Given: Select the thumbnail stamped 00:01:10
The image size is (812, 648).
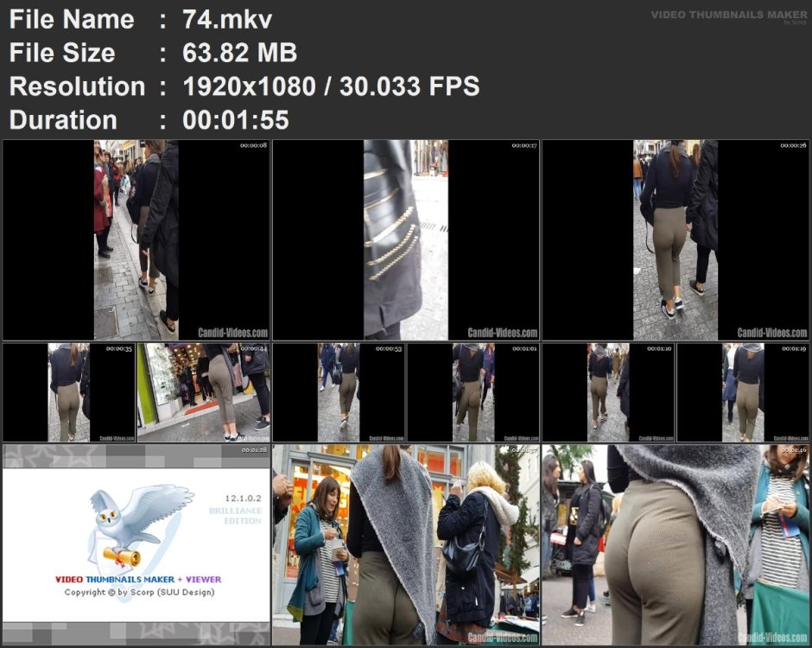Looking at the screenshot, I should click(x=608, y=392).
